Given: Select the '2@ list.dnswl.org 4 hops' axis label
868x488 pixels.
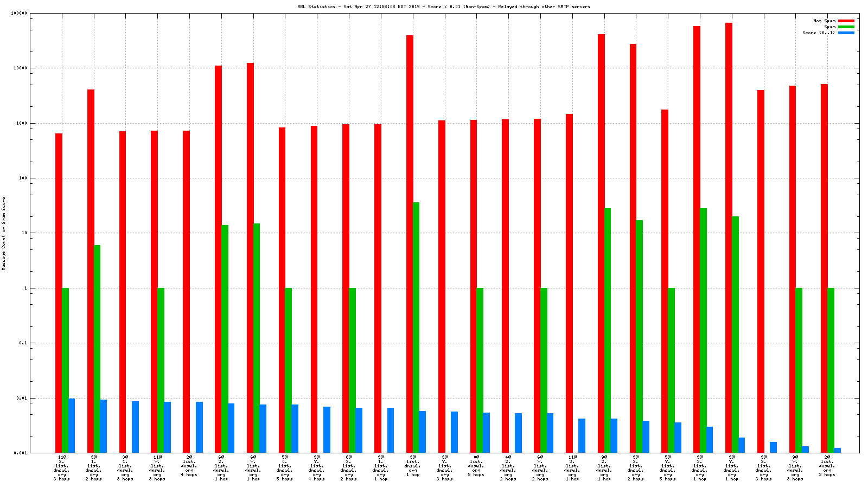Looking at the screenshot, I should click(x=189, y=466).
